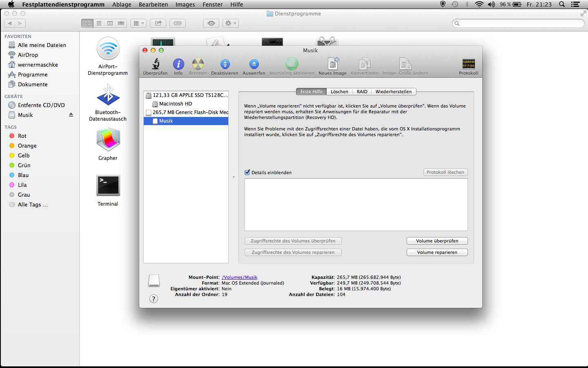Eject Musik in the Finder sidebar

click(71, 115)
